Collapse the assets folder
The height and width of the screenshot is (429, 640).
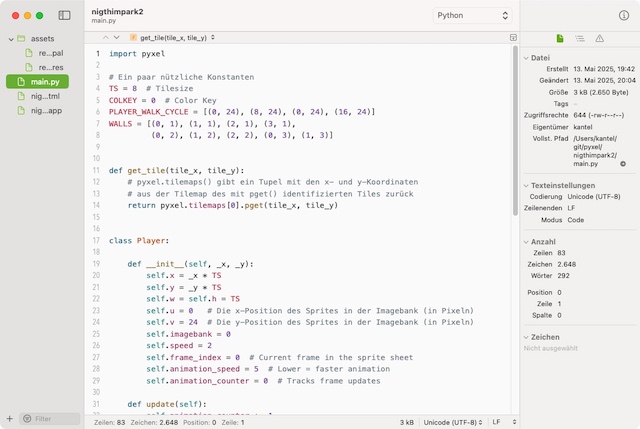pyautogui.click(x=10, y=38)
